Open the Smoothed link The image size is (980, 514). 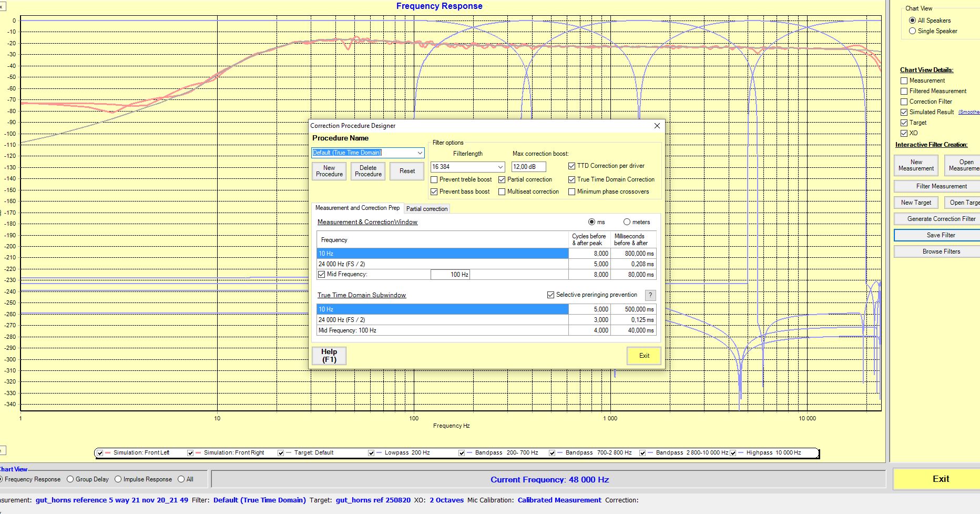coord(969,112)
